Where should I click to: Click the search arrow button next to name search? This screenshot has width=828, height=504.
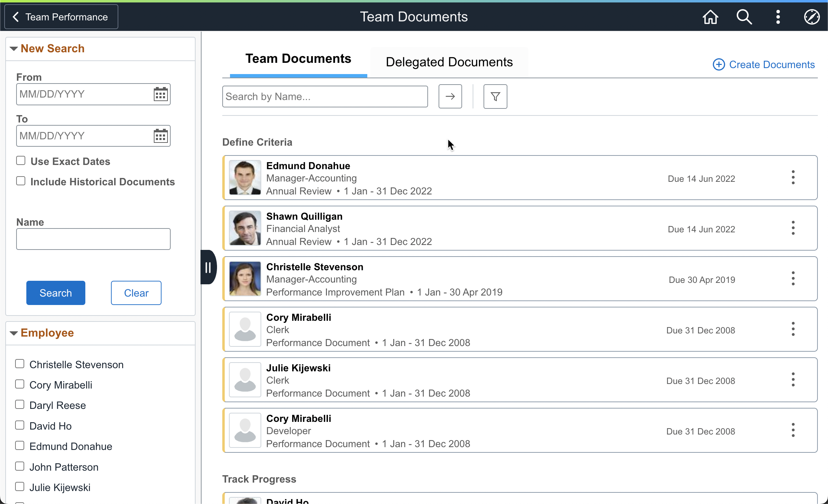[x=450, y=97]
